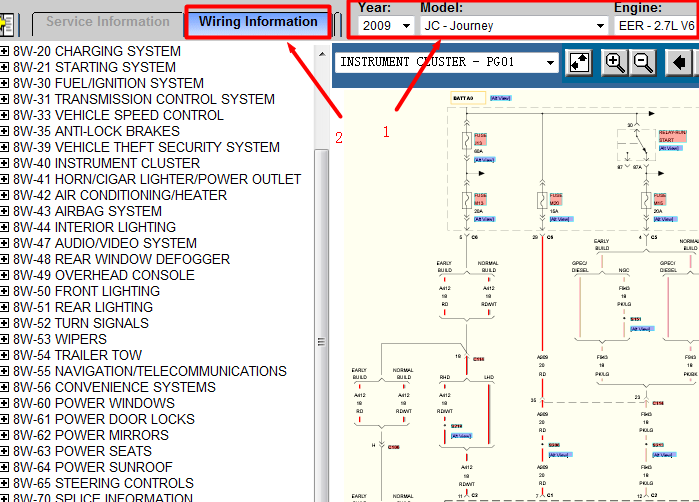Expand 8W-21 STARTING SYSTEM node
Image resolution: width=699 pixels, height=502 pixels.
pos(4,67)
